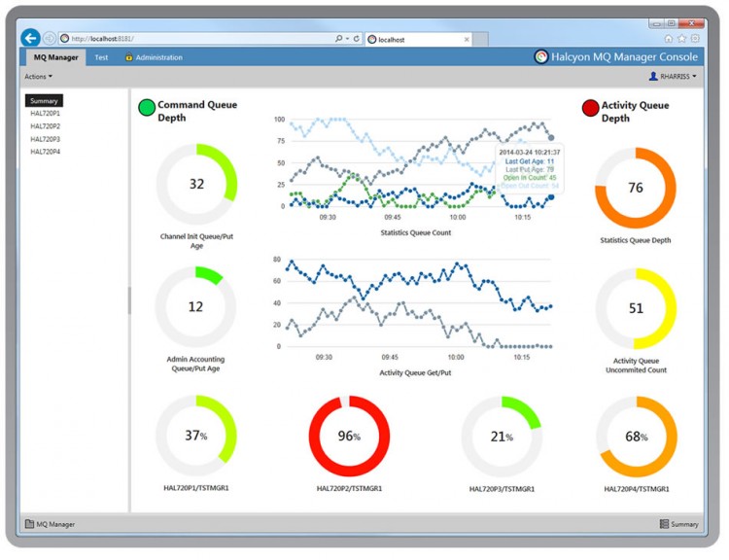Screen dimensions: 729x560
Task: Switch to the Administration tab
Action: [x=154, y=57]
